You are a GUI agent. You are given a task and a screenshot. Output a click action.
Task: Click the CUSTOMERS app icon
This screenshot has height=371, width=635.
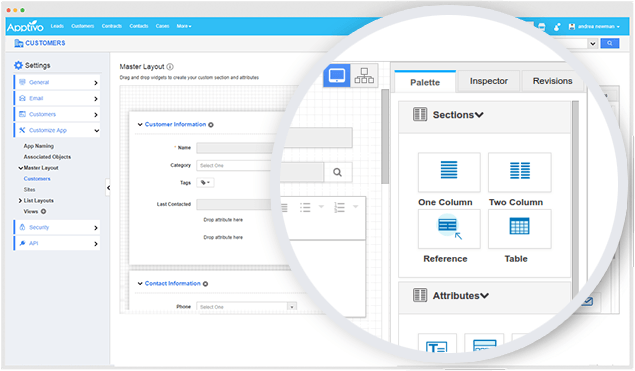click(19, 43)
